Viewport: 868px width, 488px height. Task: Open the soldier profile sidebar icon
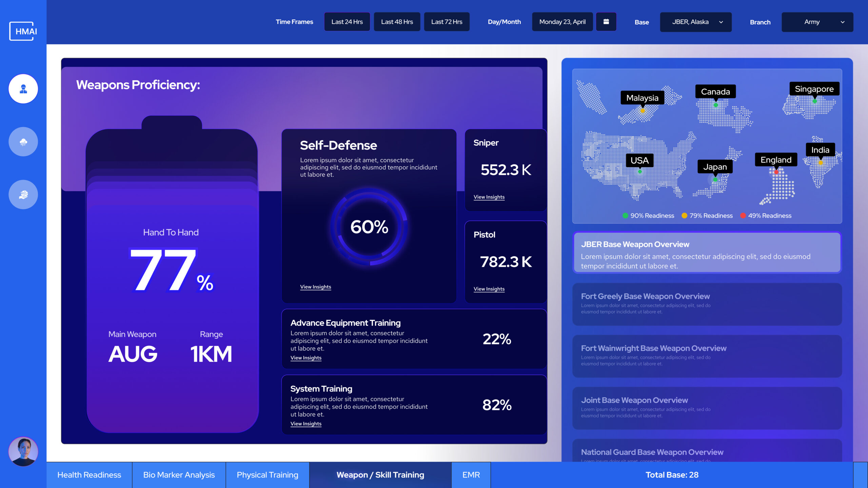pyautogui.click(x=23, y=89)
